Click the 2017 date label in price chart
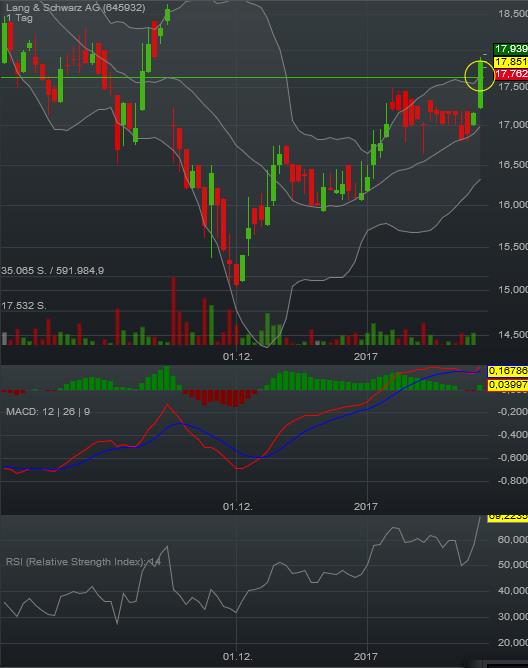 [x=366, y=357]
